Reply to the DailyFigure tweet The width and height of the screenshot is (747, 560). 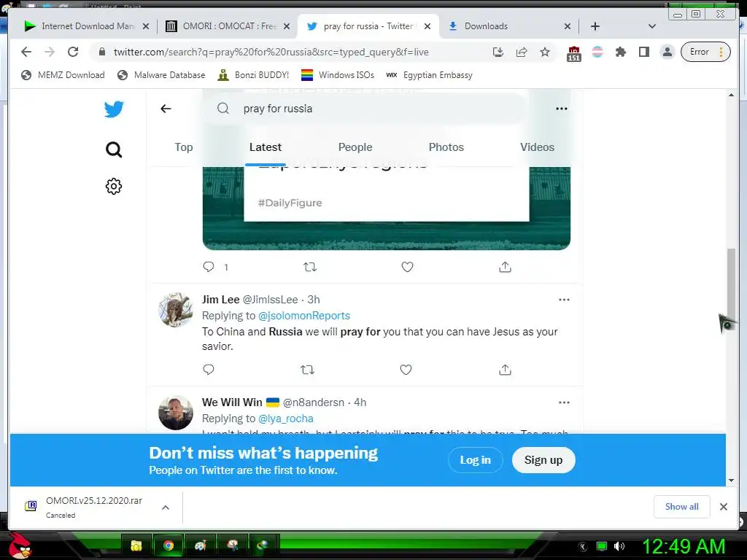(x=209, y=267)
